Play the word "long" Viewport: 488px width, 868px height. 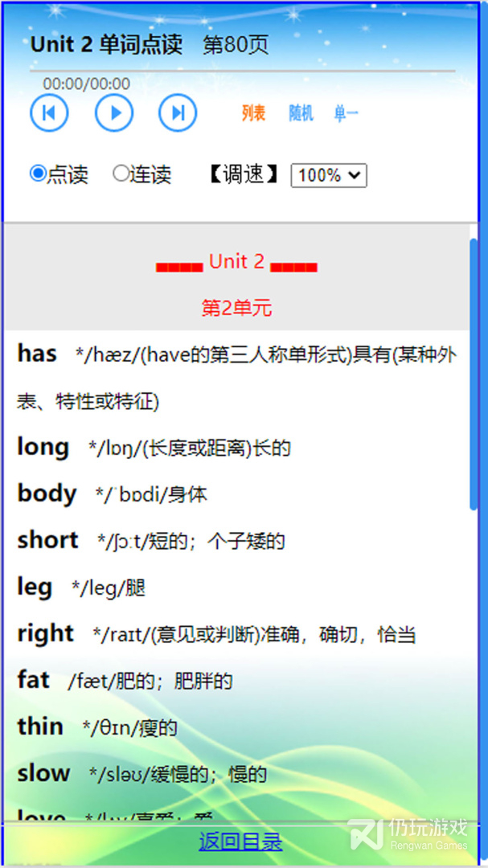(43, 448)
